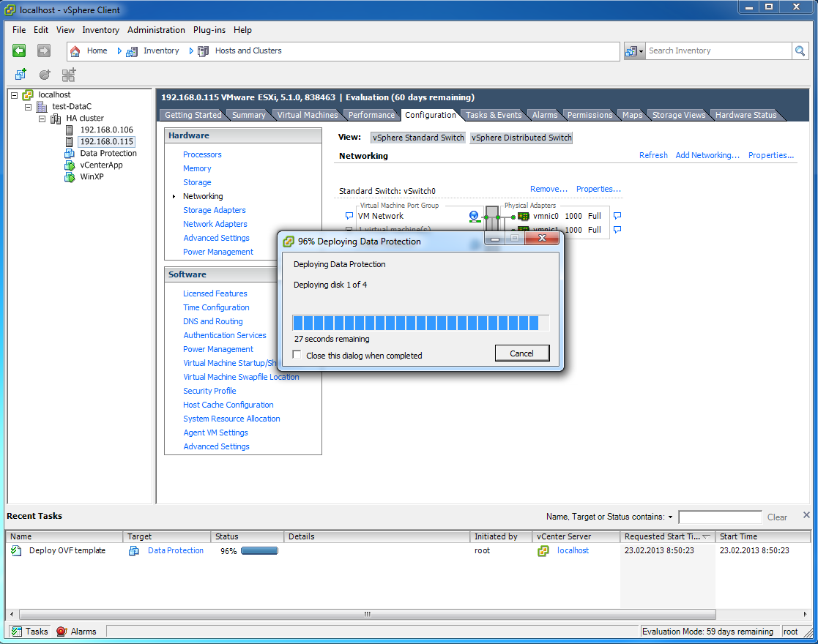Click the Home icon in breadcrumb bar
This screenshot has height=644, width=818.
coord(75,50)
